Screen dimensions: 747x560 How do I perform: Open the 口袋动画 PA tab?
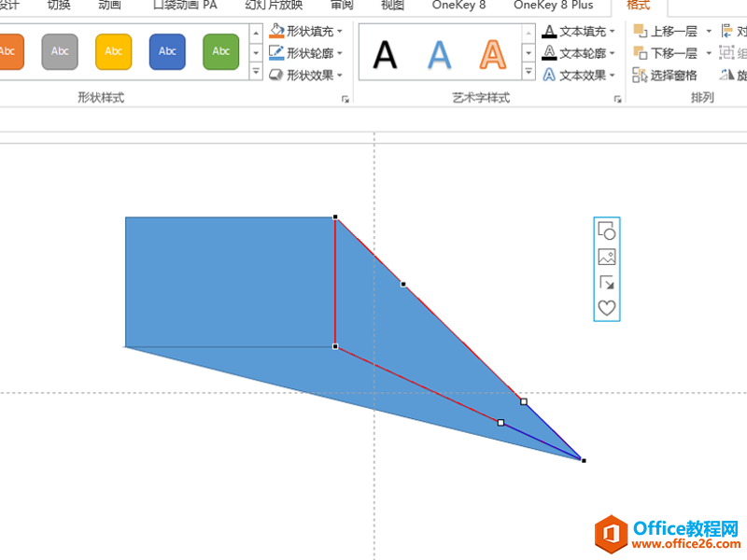coord(185,5)
